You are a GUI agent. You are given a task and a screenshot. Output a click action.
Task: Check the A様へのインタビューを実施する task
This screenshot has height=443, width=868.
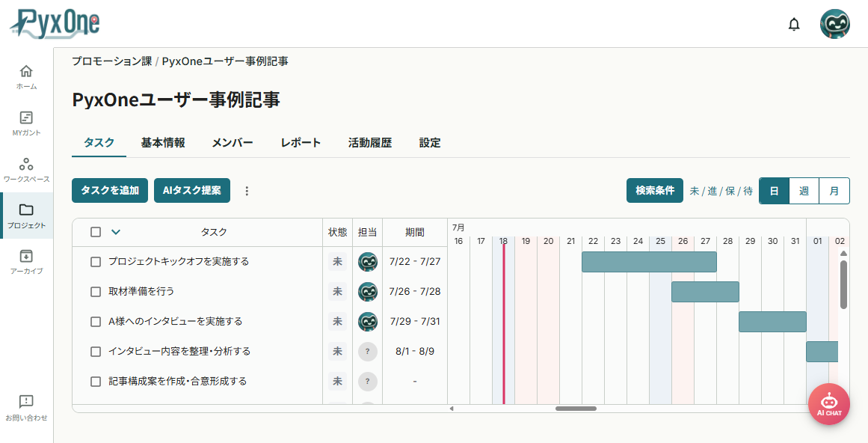[x=96, y=322]
